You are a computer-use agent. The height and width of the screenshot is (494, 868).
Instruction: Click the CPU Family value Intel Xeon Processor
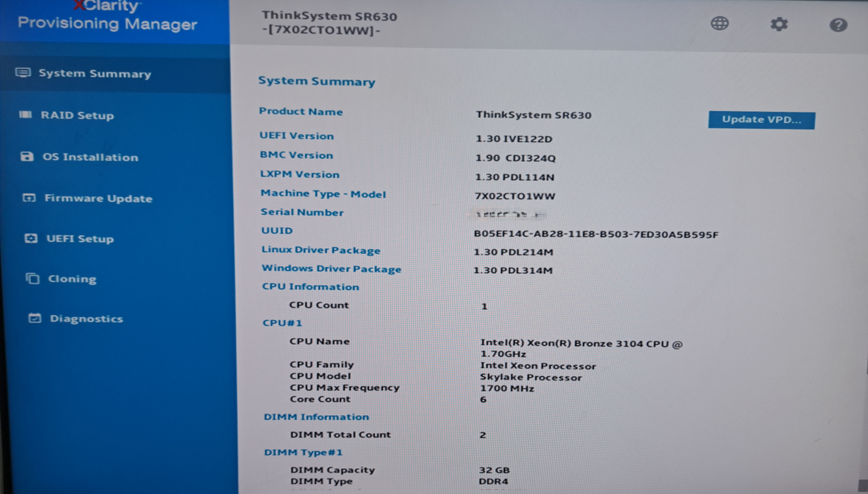click(x=538, y=366)
